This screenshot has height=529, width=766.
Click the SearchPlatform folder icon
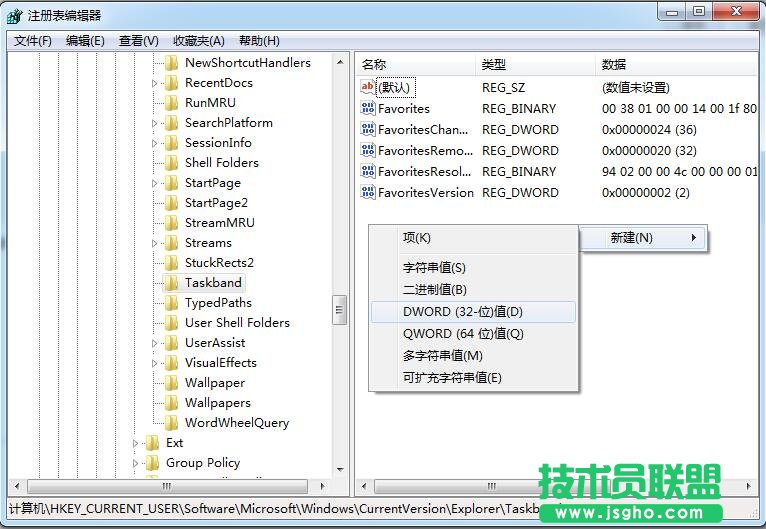(171, 123)
